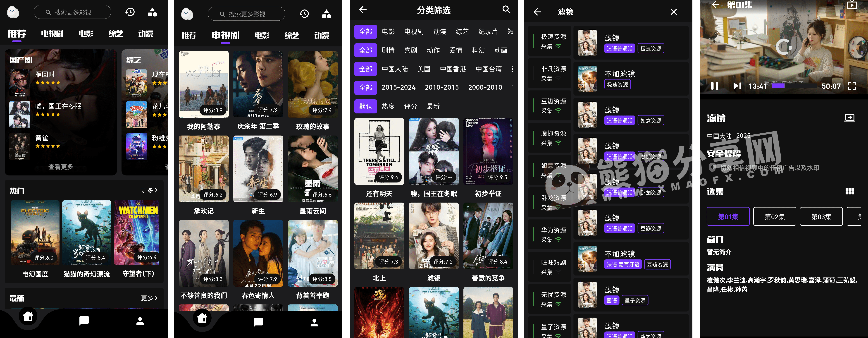Image resolution: width=868 pixels, height=338 pixels.
Task: Tap the TV icon at player top right
Action: point(852,5)
